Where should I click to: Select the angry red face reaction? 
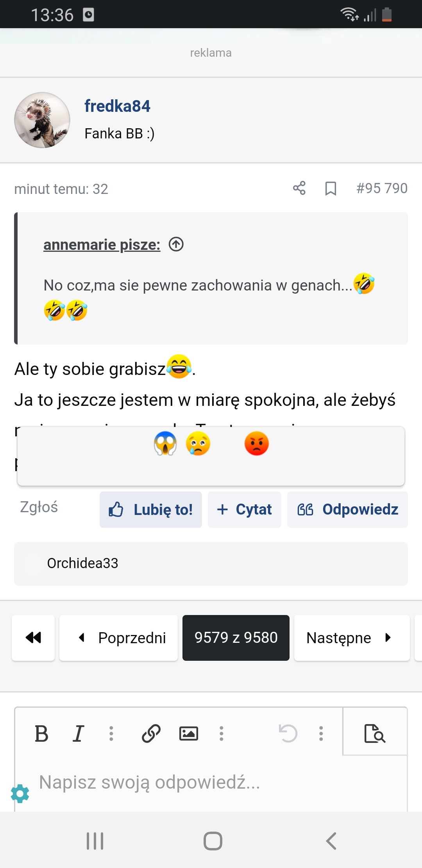point(256,444)
